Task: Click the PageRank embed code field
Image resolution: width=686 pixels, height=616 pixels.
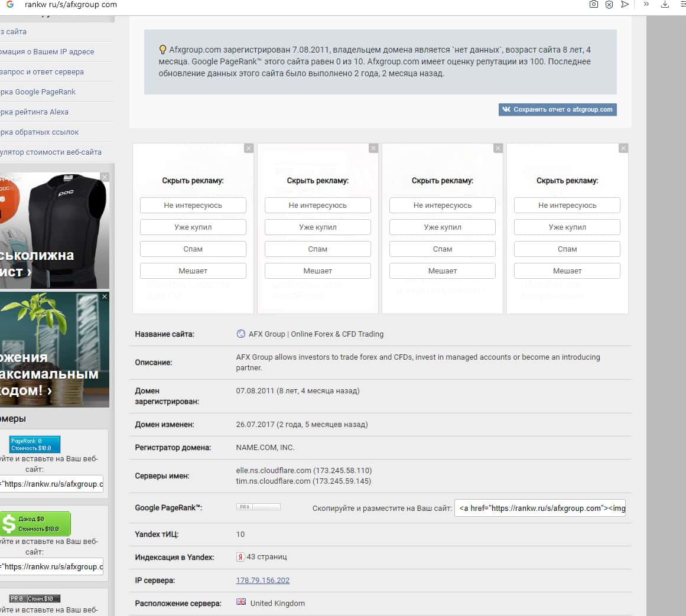Action: 539,508
